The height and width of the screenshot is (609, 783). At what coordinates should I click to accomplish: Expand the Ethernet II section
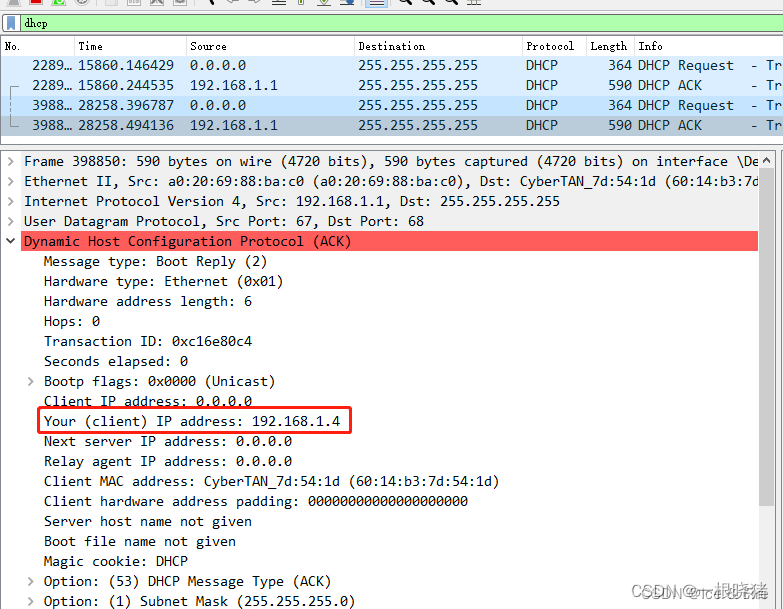pos(10,181)
